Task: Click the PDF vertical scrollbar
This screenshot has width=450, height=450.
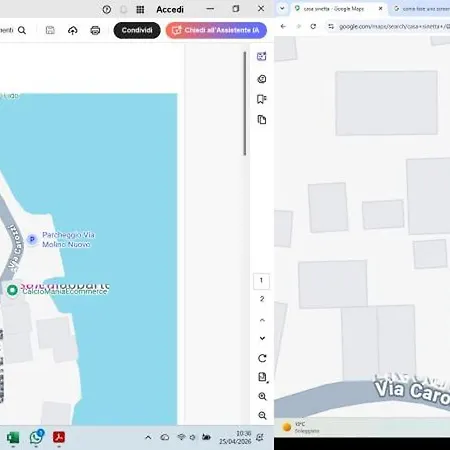Action: pos(245,103)
